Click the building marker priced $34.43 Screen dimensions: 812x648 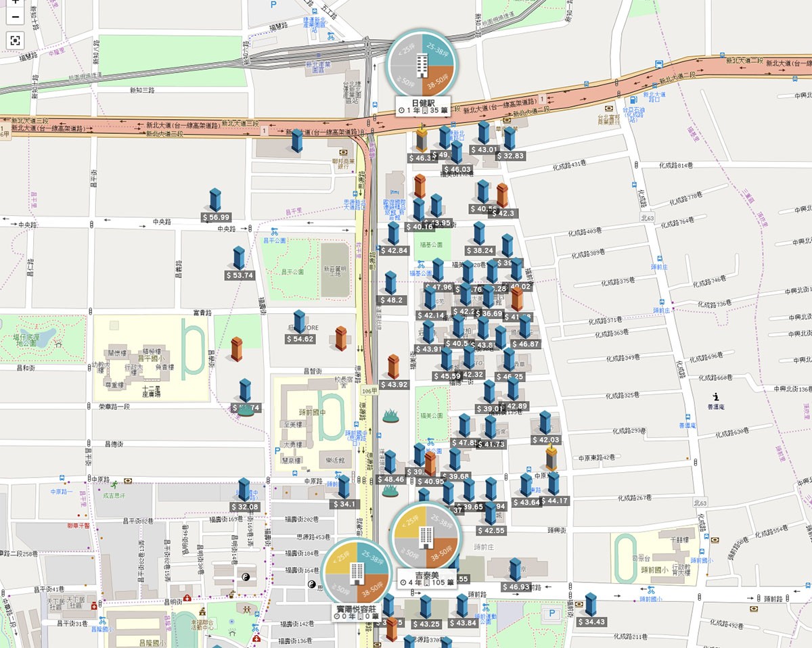[591, 605]
